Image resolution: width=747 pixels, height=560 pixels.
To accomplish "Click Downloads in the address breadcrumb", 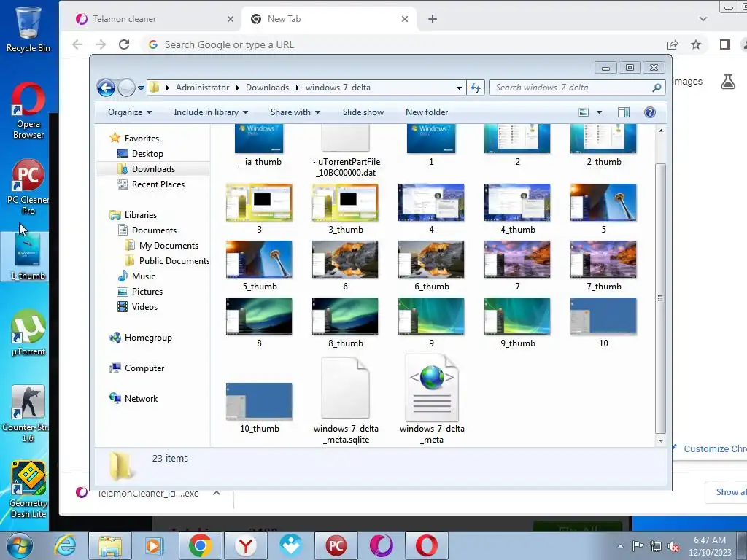I will [267, 87].
